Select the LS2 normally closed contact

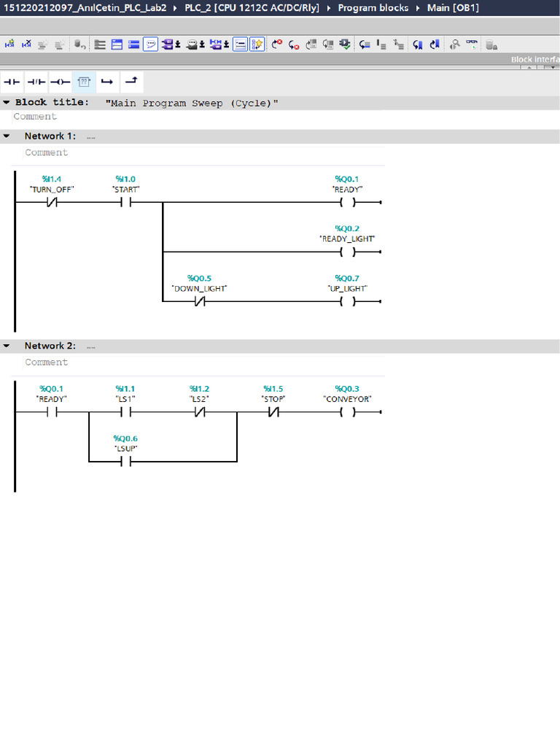point(200,412)
